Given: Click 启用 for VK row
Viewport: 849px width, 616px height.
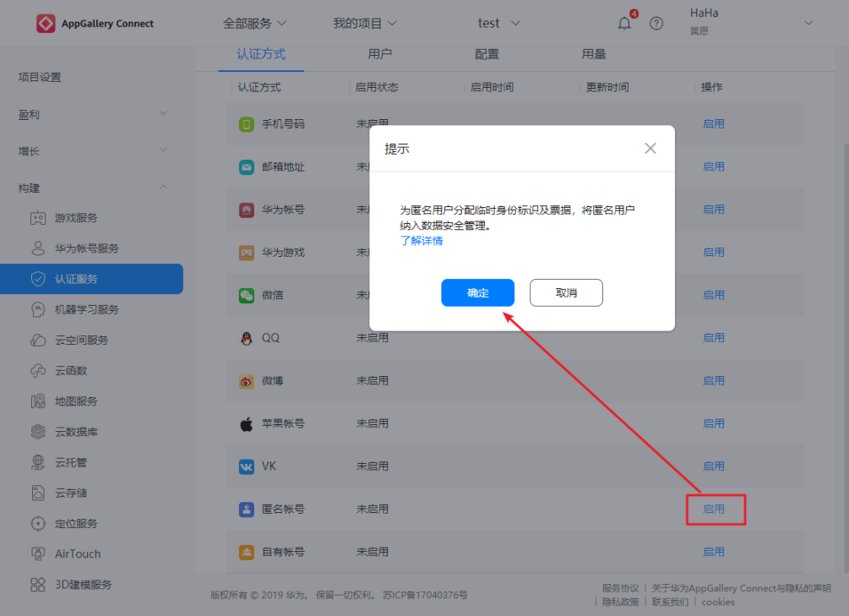Looking at the screenshot, I should click(x=713, y=466).
